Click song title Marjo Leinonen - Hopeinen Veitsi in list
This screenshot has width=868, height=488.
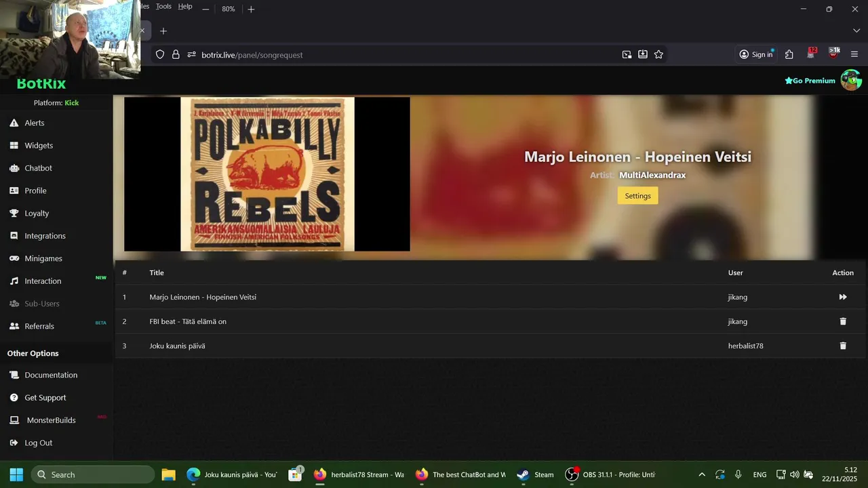(x=203, y=297)
